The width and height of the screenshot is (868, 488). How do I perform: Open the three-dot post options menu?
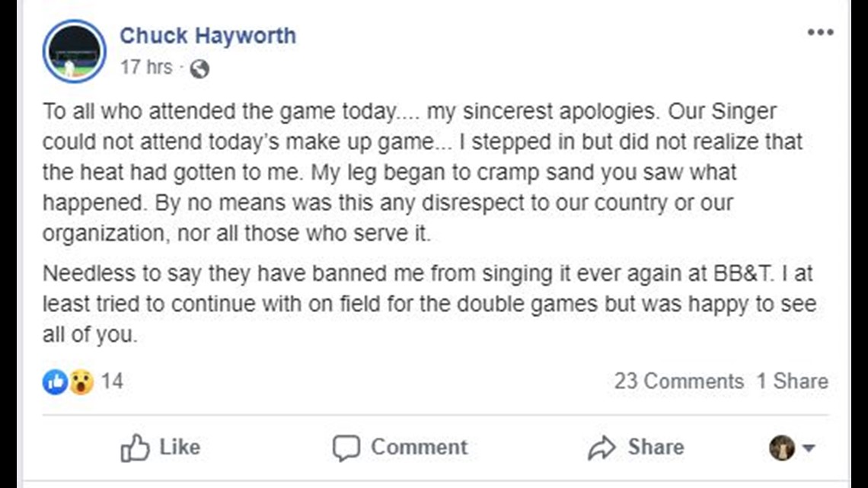click(820, 33)
